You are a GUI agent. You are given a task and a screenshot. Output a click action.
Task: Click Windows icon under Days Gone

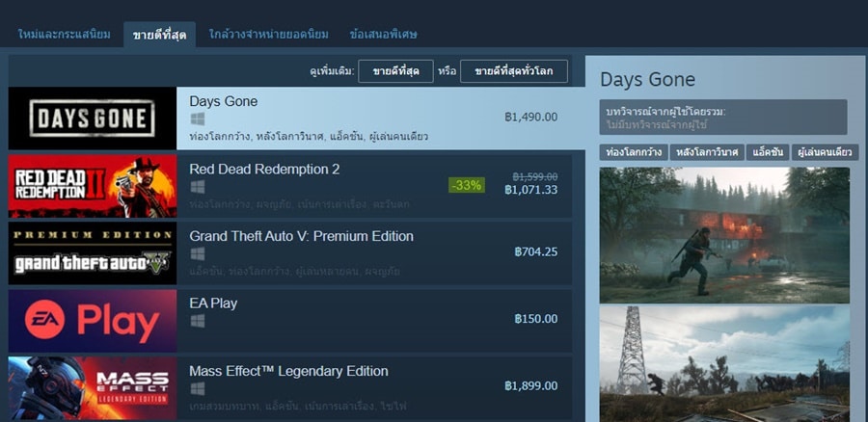pyautogui.click(x=198, y=119)
